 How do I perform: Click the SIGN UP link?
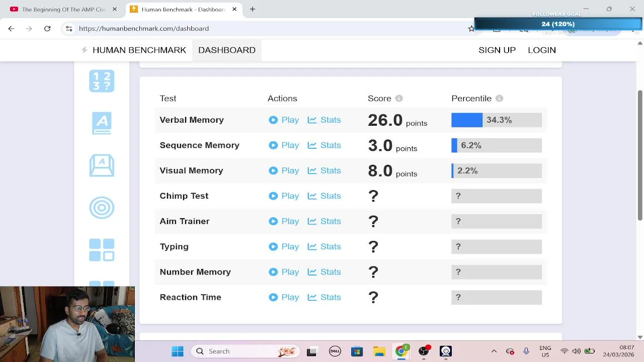[x=497, y=50]
